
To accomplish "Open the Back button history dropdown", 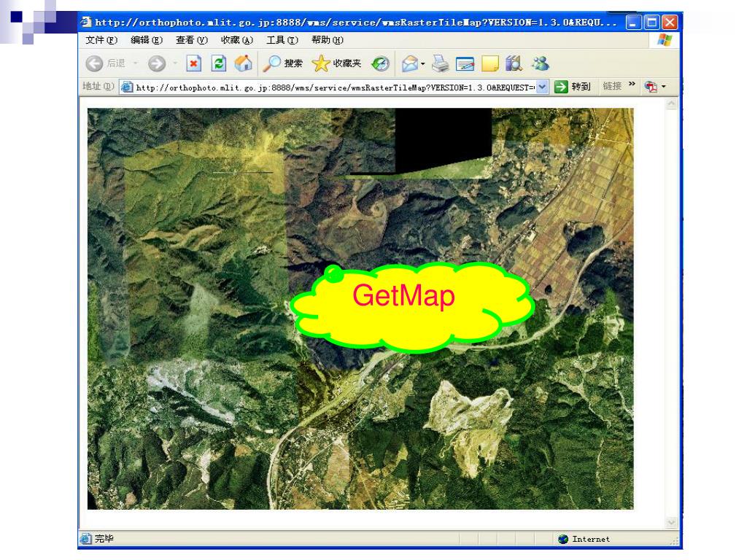I will pos(136,63).
